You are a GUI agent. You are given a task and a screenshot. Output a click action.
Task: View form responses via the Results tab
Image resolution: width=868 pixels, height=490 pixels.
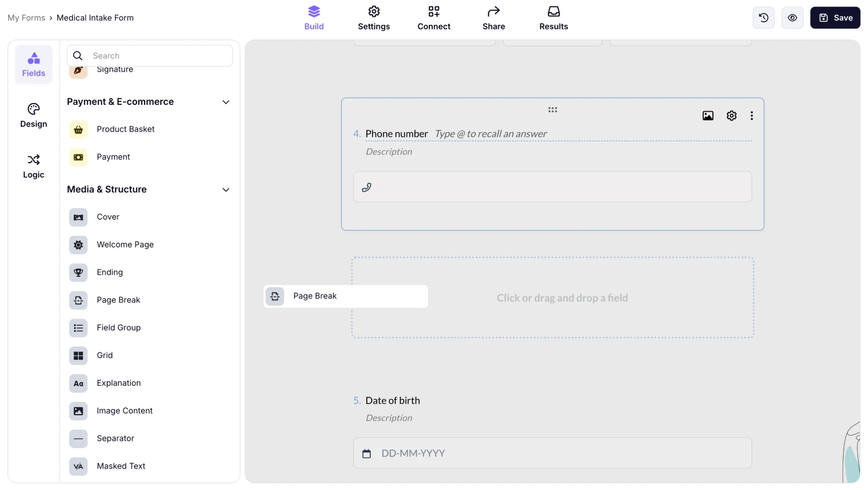[x=553, y=17]
